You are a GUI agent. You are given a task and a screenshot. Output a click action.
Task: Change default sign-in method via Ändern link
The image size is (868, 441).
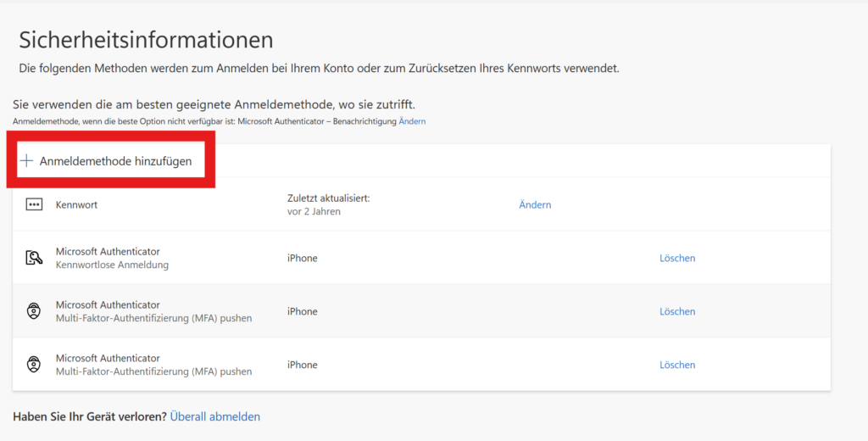[412, 121]
